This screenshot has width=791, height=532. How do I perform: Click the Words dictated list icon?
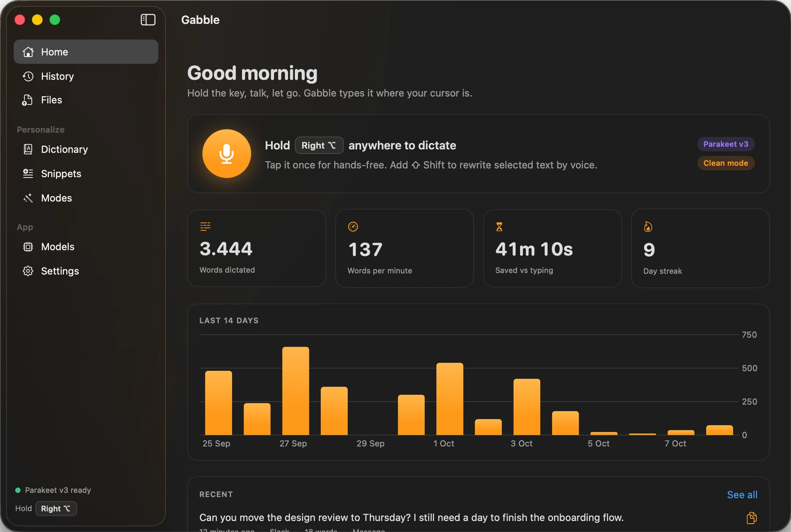click(205, 226)
